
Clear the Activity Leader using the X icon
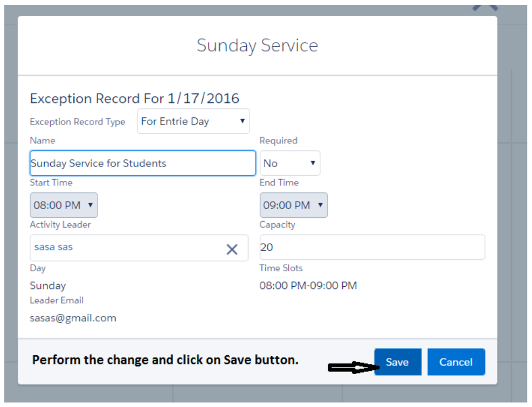pyautogui.click(x=232, y=249)
